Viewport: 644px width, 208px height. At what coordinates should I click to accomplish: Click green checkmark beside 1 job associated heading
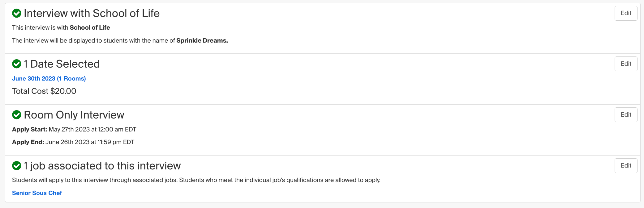[16, 166]
